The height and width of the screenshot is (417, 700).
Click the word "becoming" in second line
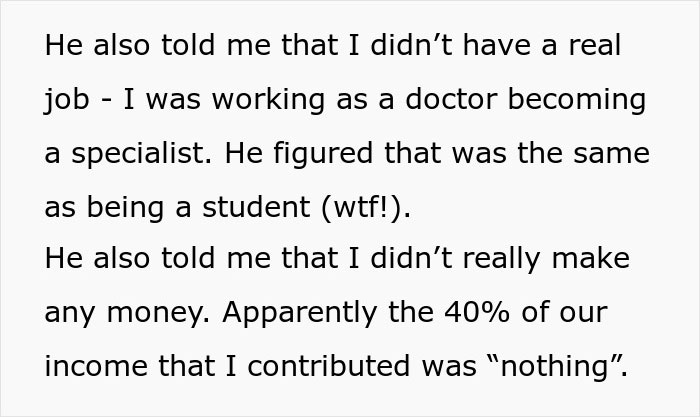click(x=576, y=100)
